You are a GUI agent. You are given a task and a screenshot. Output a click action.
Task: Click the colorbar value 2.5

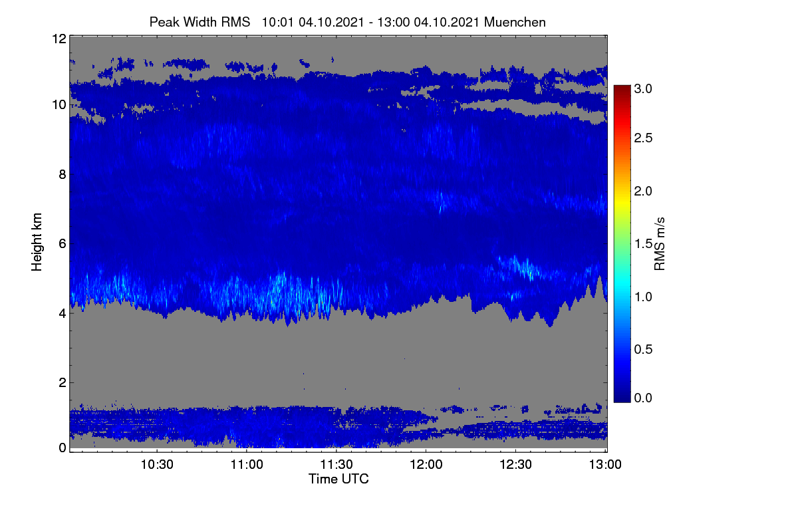(642, 138)
